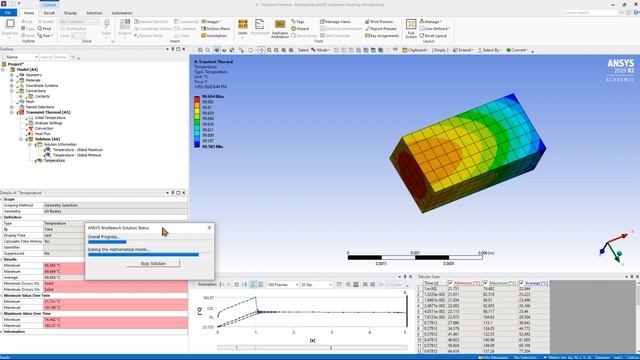Launch the Wizard tool
This screenshot has height=360, width=640.
[x=300, y=29]
